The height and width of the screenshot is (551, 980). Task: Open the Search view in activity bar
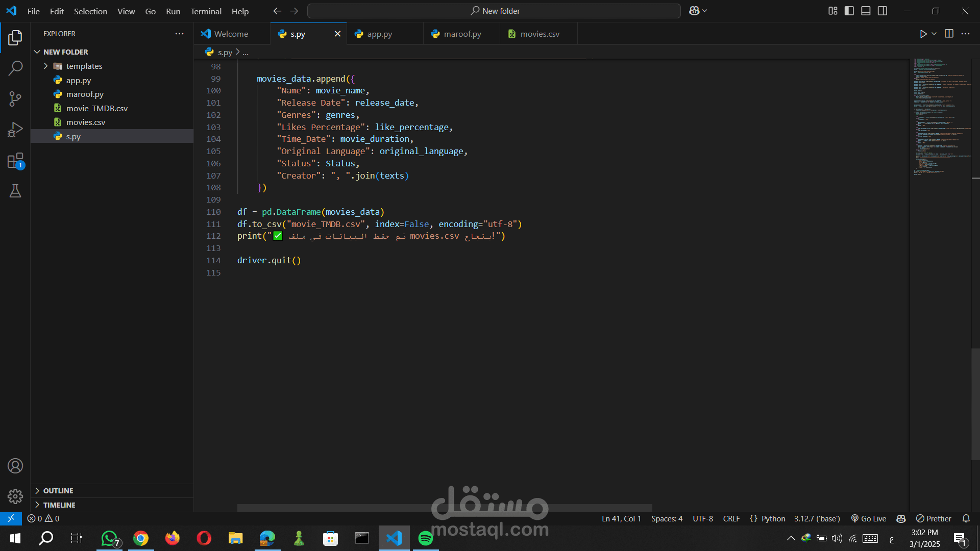click(15, 68)
